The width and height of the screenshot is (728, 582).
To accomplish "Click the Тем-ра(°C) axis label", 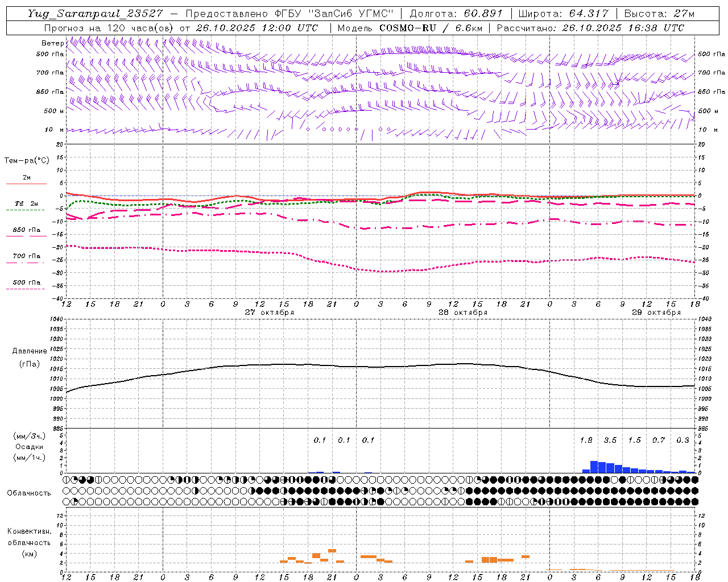I will click(27, 161).
